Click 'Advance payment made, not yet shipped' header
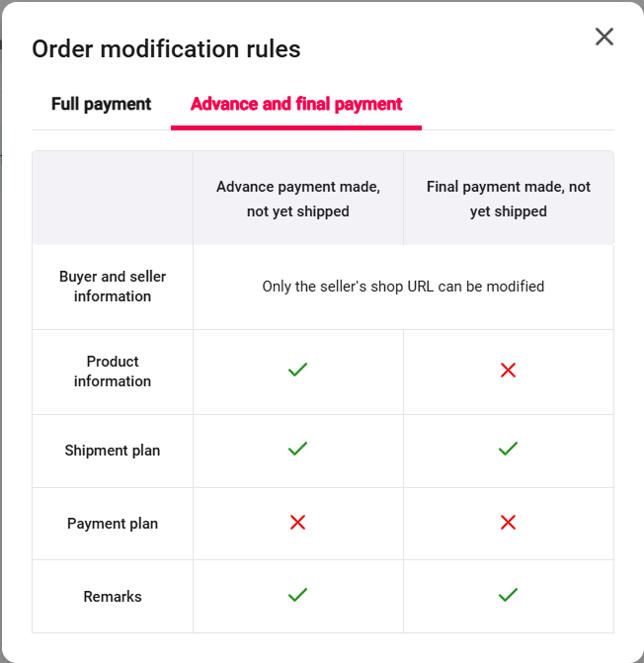The image size is (644, 663). click(x=298, y=199)
